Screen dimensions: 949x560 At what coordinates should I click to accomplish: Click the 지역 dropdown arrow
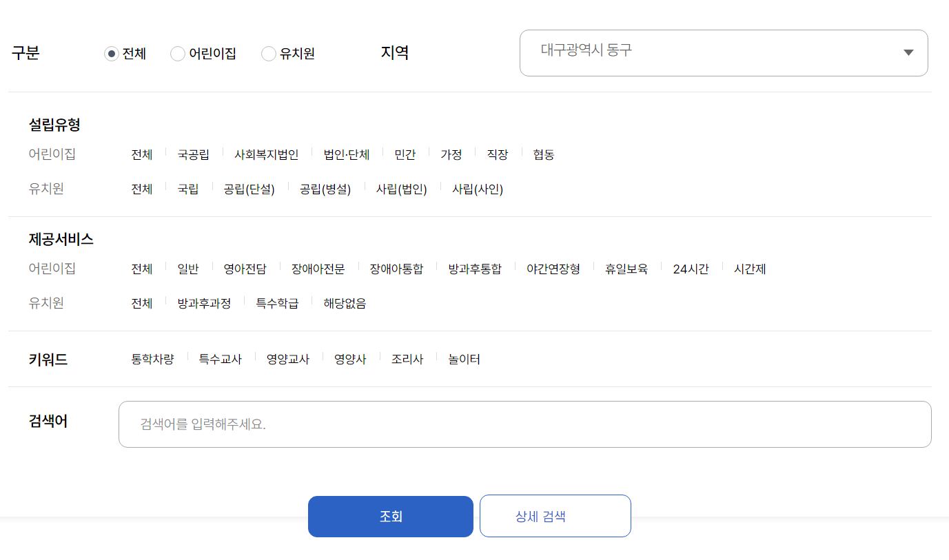(908, 53)
